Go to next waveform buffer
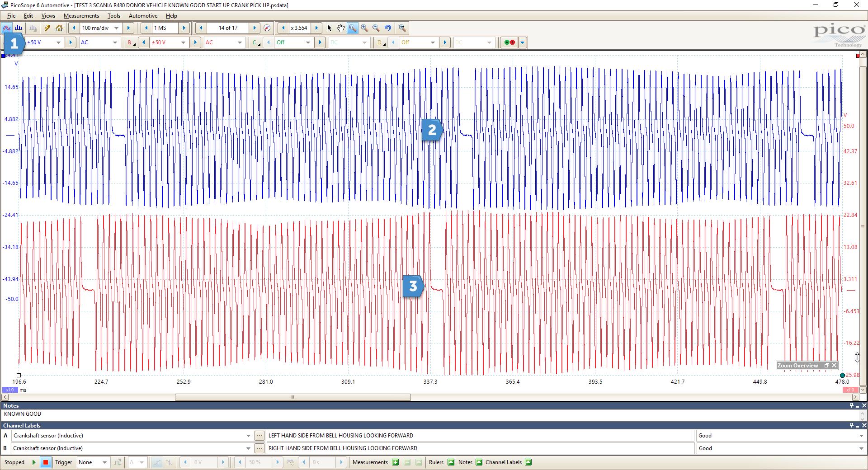 pyautogui.click(x=255, y=28)
